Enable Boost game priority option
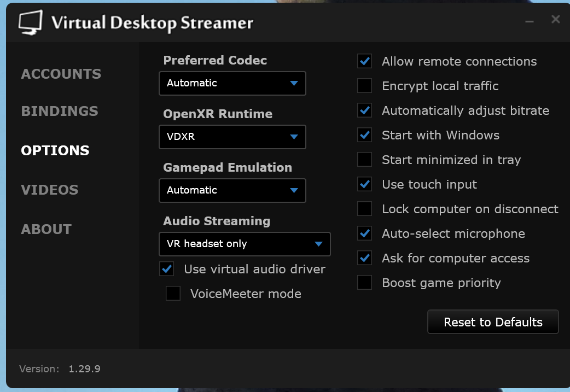 365,283
